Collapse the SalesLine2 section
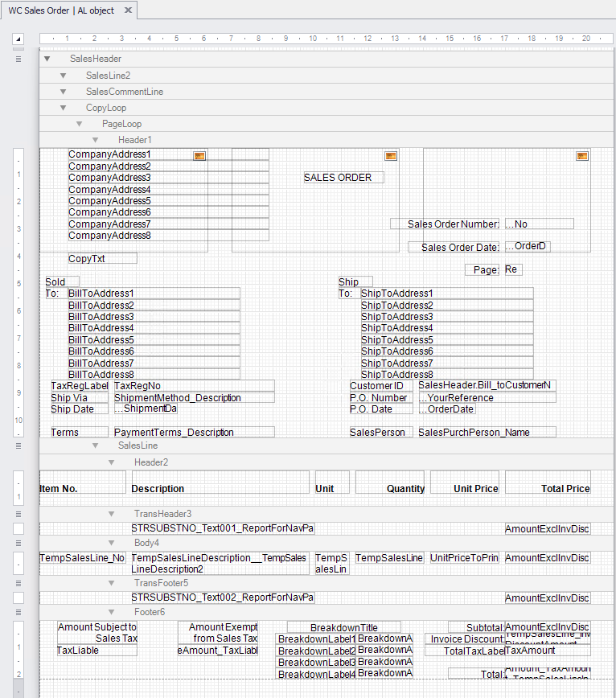Image resolution: width=616 pixels, height=698 pixels. pos(64,76)
